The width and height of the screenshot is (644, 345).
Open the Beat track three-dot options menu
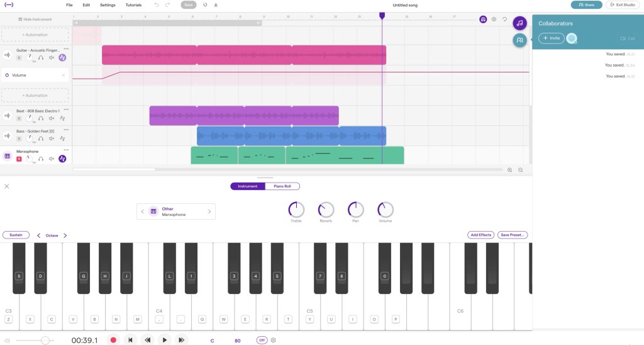[x=65, y=111]
